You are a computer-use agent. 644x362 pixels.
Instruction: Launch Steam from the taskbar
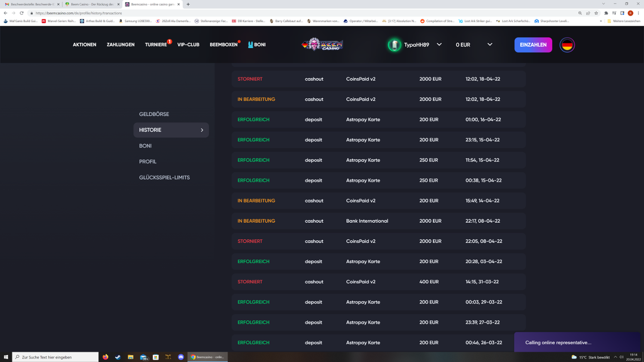pyautogui.click(x=118, y=357)
